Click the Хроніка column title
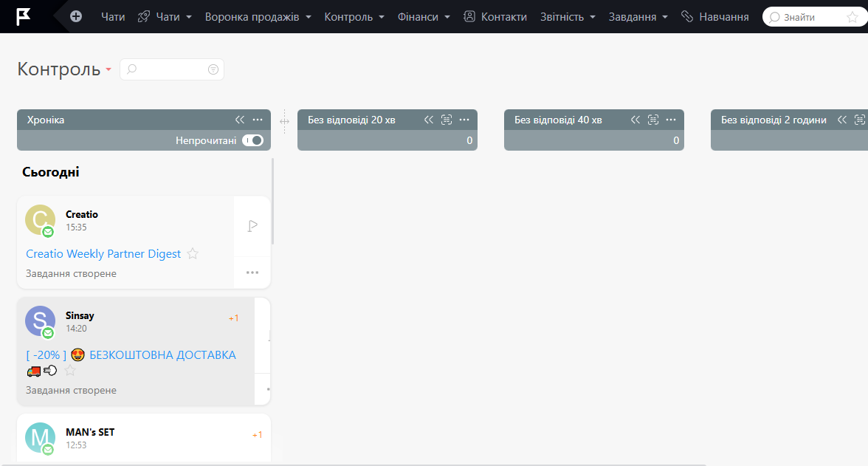868x466 pixels. (x=46, y=120)
